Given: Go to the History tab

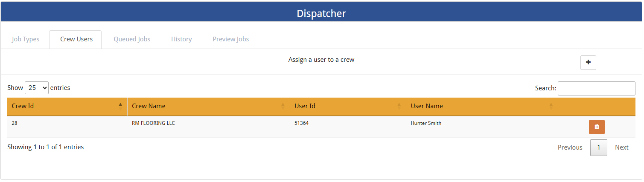Looking at the screenshot, I should click(181, 39).
